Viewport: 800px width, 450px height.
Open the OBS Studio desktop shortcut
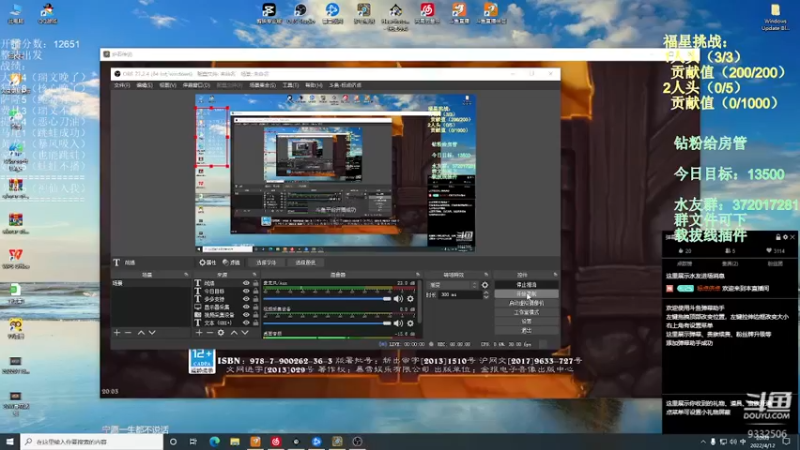[x=301, y=13]
